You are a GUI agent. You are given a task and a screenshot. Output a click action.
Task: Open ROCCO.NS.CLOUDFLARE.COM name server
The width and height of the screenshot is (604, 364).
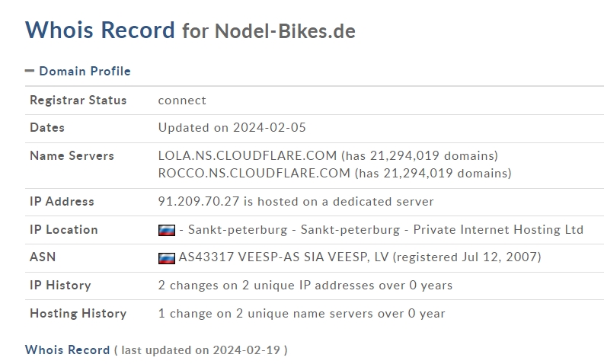(254, 174)
